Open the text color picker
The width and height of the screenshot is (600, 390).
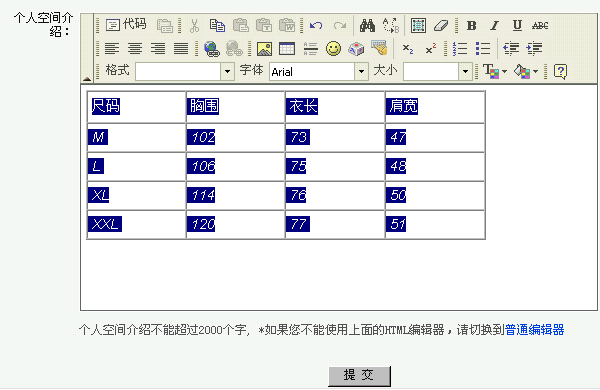(x=494, y=72)
